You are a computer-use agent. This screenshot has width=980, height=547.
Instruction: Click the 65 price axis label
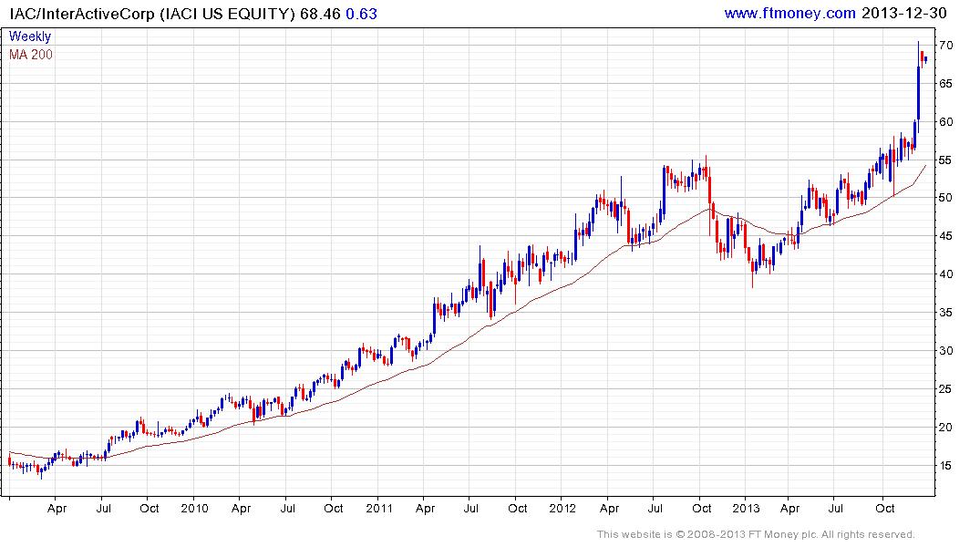945,83
